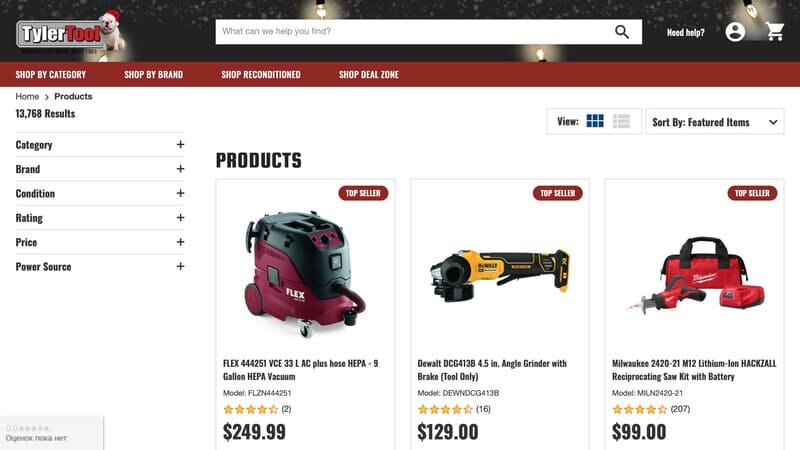Open Shop Deal Zone menu
Viewport: 800px width, 450px height.
pyautogui.click(x=369, y=74)
